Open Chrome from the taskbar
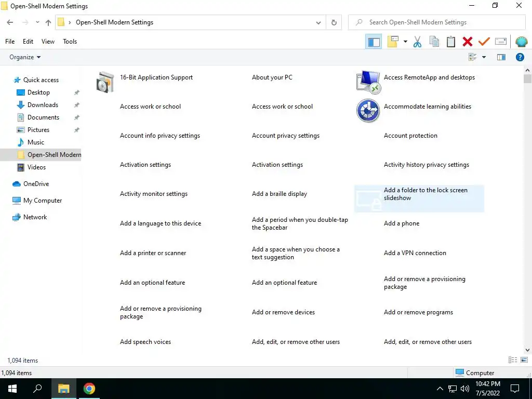The height and width of the screenshot is (399, 532). [x=89, y=389]
